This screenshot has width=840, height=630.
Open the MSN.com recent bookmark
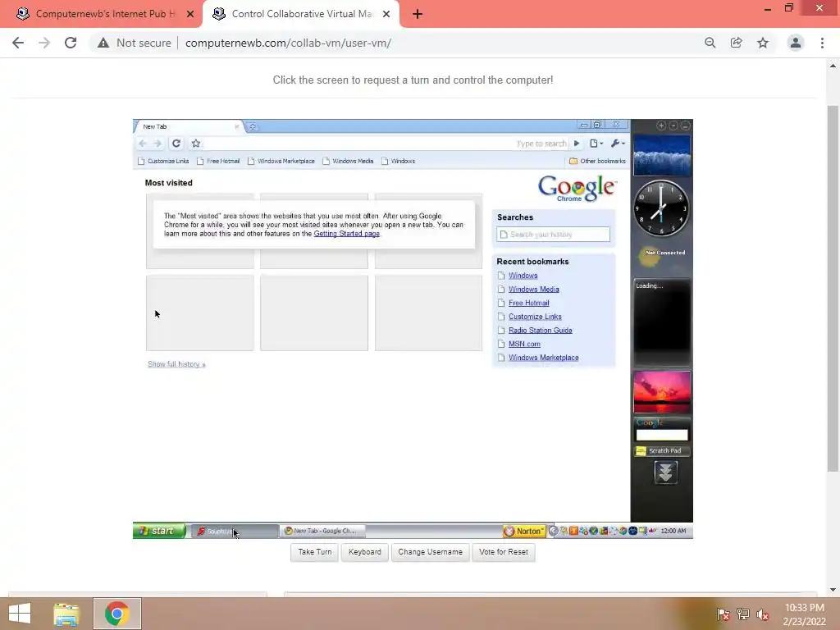[524, 344]
